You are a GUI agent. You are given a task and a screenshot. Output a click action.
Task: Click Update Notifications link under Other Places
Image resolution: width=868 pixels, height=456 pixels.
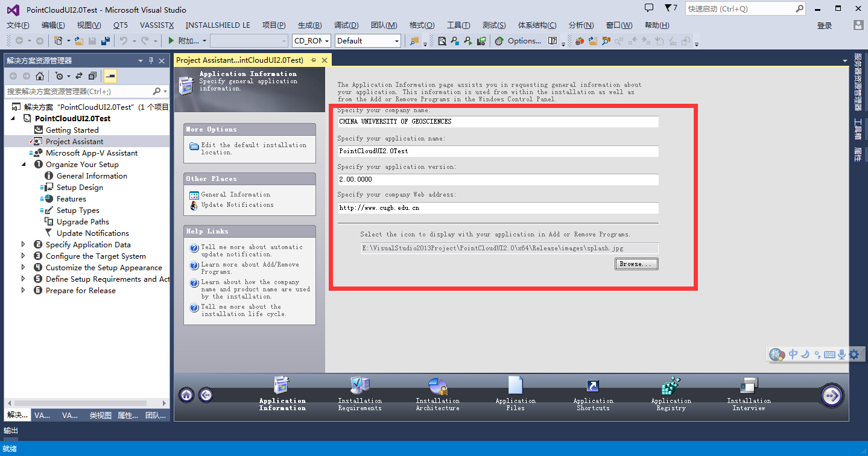[x=237, y=205]
